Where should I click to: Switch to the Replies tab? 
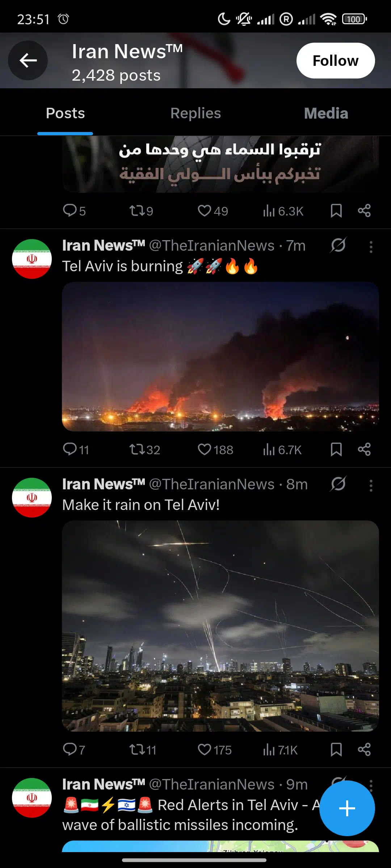[x=195, y=113]
